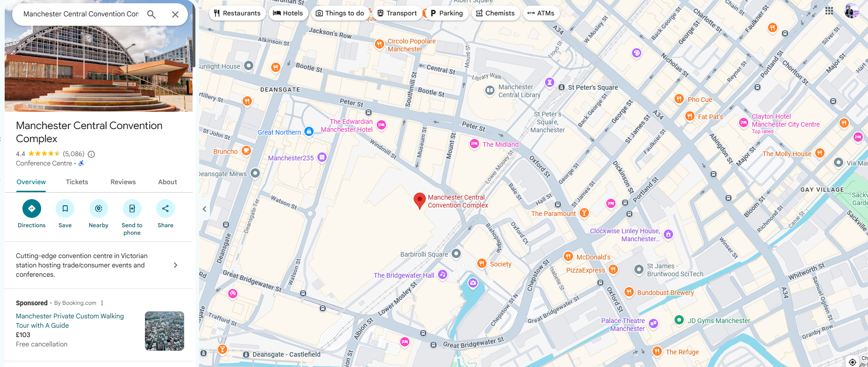
Task: Show Things to do on map
Action: 340,13
